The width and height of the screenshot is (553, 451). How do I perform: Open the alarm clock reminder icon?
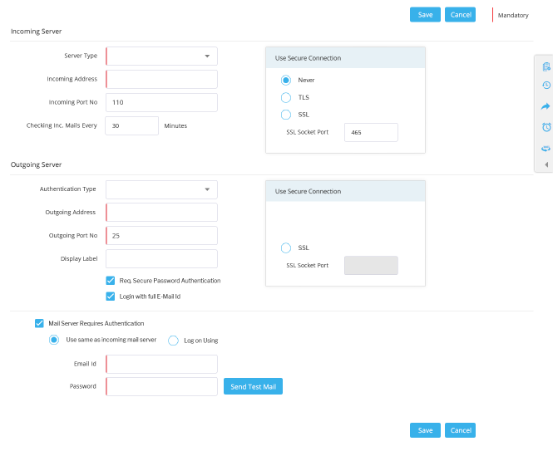[x=546, y=127]
